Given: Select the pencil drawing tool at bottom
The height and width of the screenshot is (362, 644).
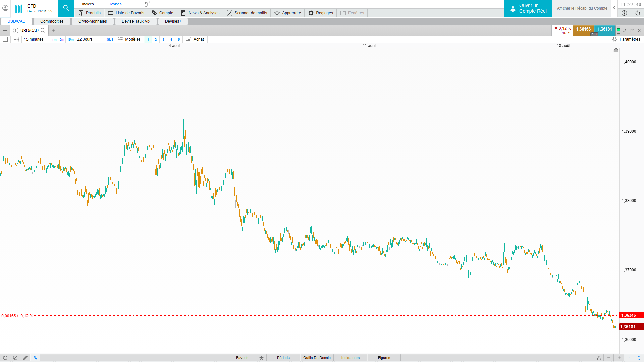Looking at the screenshot, I should [25, 358].
